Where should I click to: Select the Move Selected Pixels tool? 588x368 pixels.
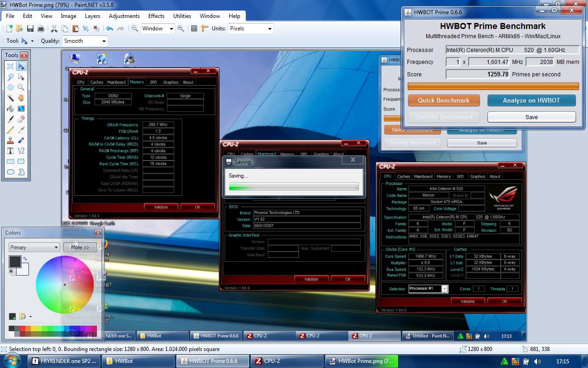click(21, 66)
